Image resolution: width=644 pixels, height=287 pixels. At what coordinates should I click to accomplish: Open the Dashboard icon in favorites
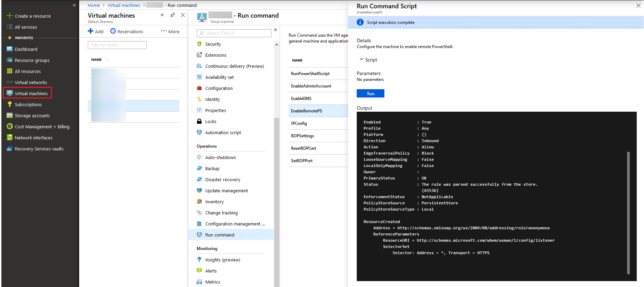tap(10, 49)
